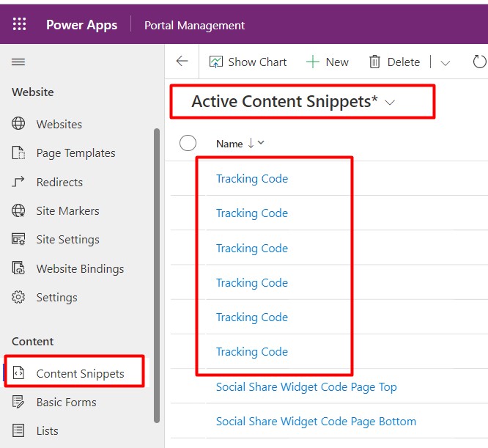Open Websites in the sidebar
The height and width of the screenshot is (448, 488).
59,124
